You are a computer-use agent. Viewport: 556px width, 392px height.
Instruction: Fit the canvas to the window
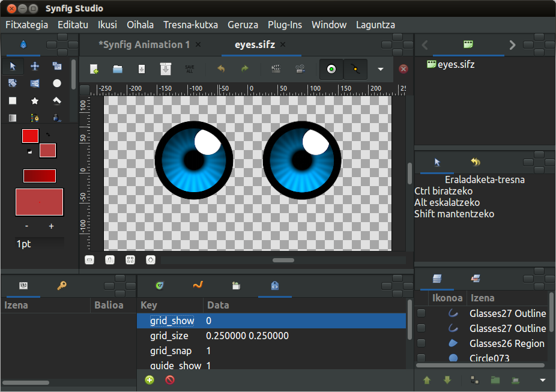(130, 260)
